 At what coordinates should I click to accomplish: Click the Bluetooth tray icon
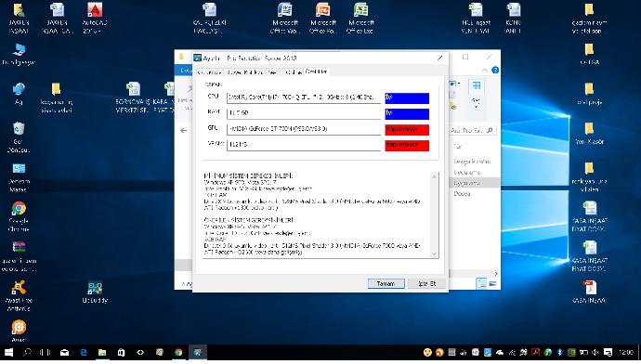coord(559,352)
